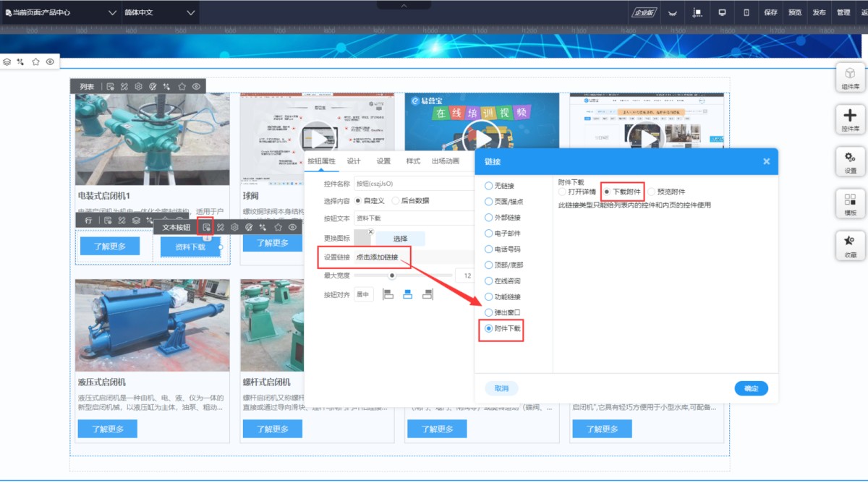Toggle eye visibility in 文本按钮 toolbar
The width and height of the screenshot is (868, 483).
[292, 227]
